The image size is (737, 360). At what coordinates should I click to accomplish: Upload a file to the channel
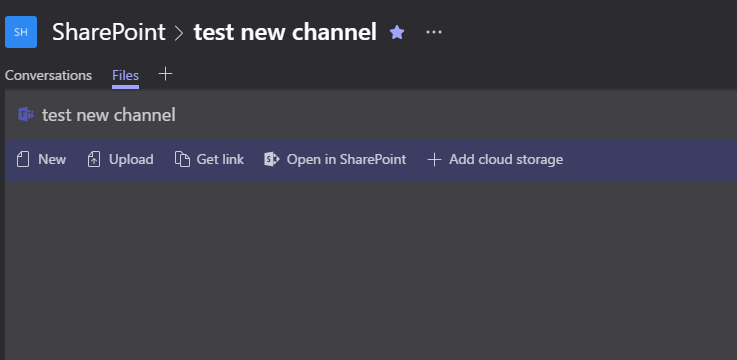(120, 160)
